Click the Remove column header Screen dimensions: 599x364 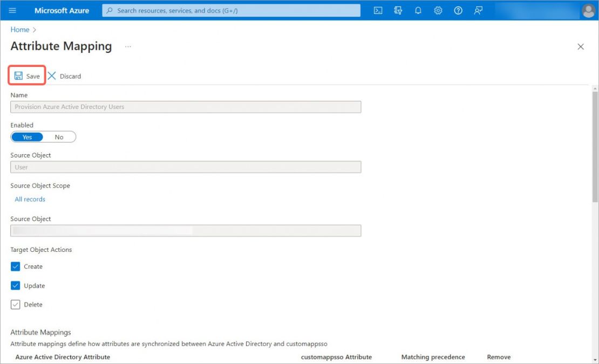point(499,357)
